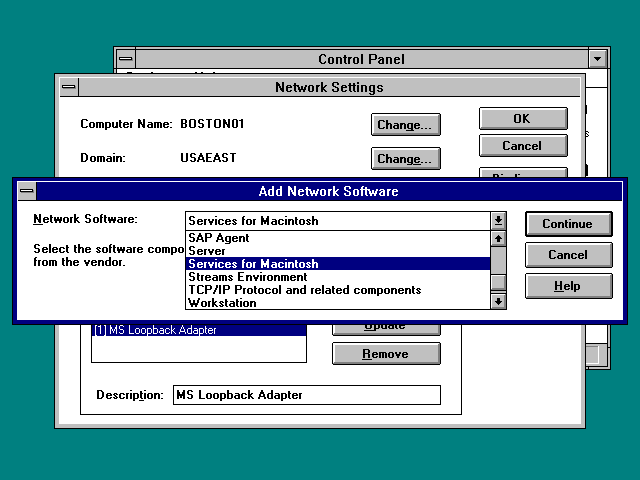Open Control Panel system menu box
This screenshot has height=480, width=640.
point(126,59)
